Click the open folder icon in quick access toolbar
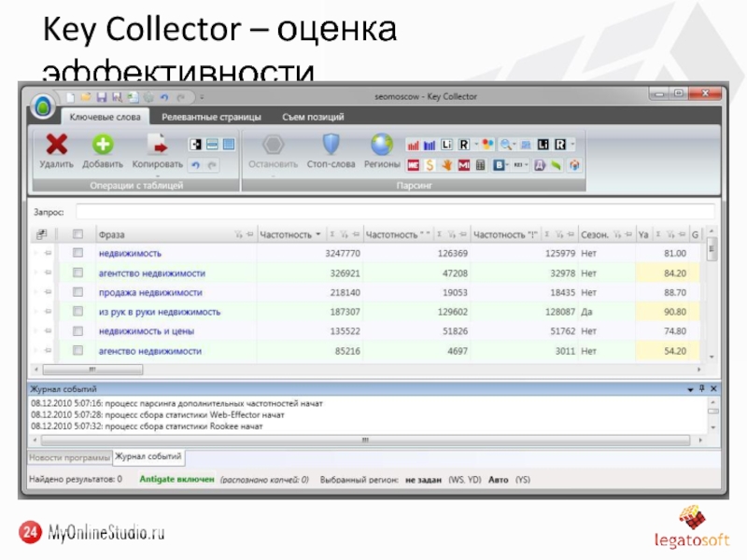Image resolution: width=747 pixels, height=560 pixels. (86, 98)
